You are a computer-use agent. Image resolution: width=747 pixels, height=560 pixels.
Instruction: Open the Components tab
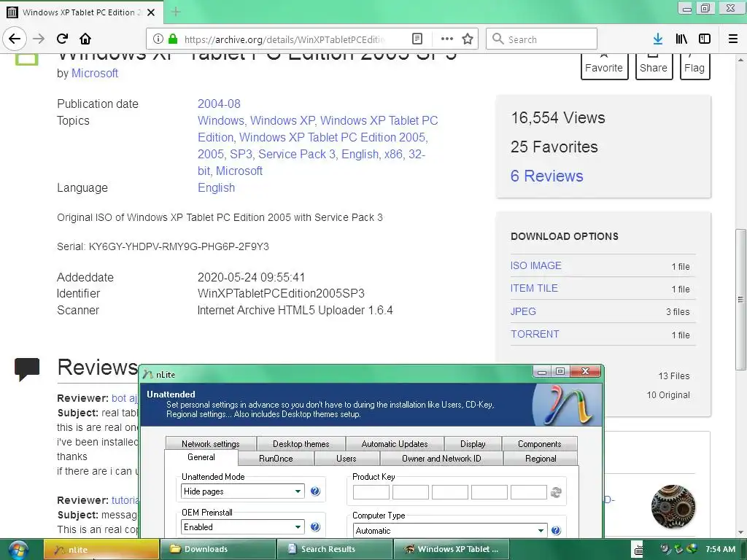[x=539, y=444]
